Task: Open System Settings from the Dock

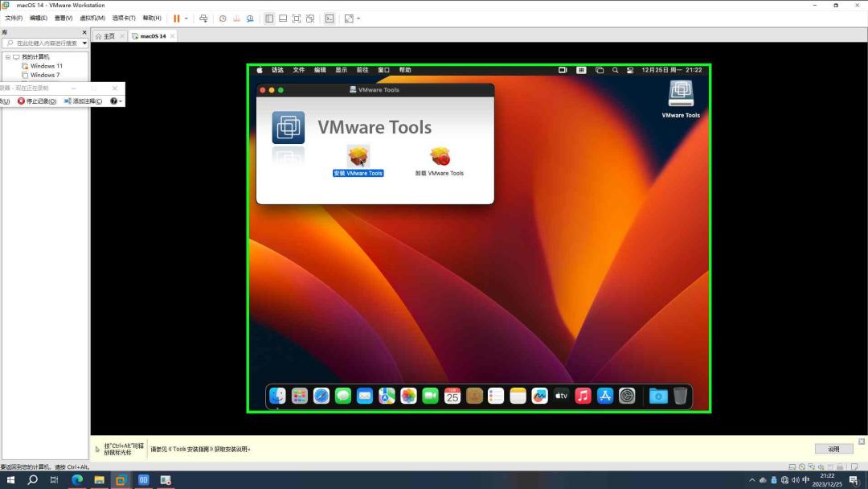Action: (627, 395)
